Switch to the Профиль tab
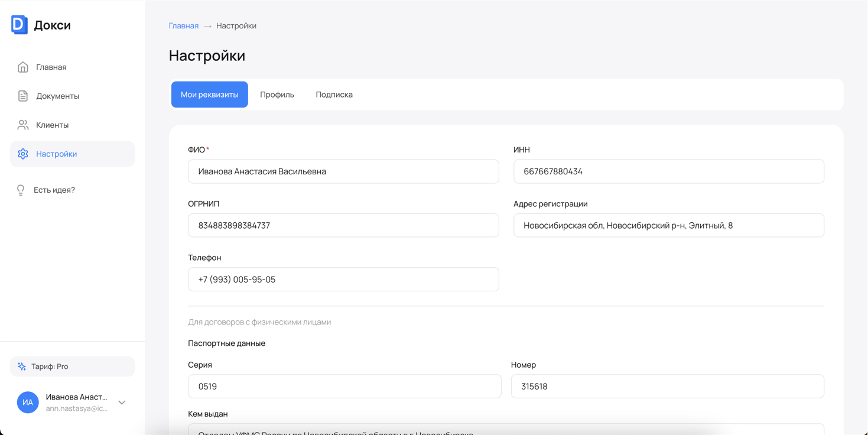 (x=277, y=94)
